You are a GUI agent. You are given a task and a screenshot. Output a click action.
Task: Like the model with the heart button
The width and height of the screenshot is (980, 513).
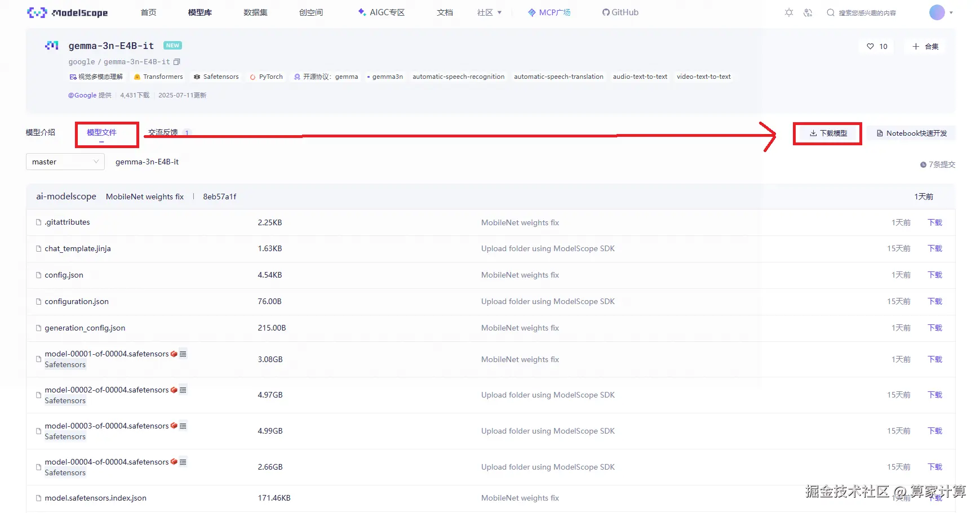[877, 46]
